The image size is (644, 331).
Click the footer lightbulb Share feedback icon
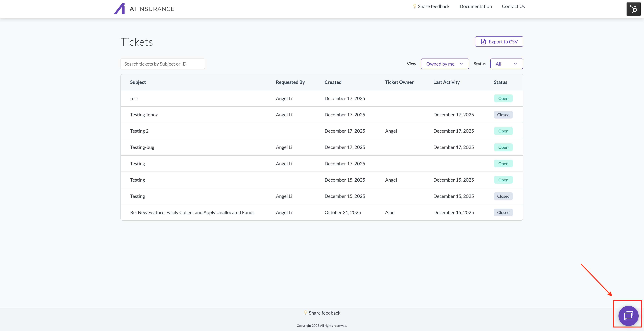coord(305,313)
